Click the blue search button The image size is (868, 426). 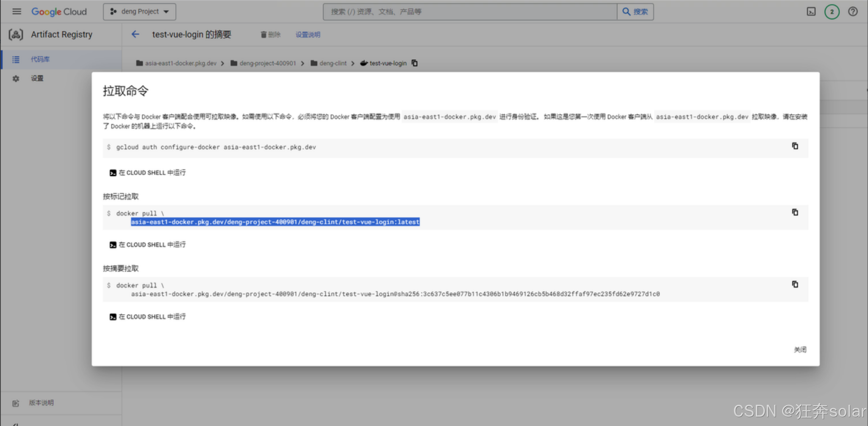[x=635, y=11]
